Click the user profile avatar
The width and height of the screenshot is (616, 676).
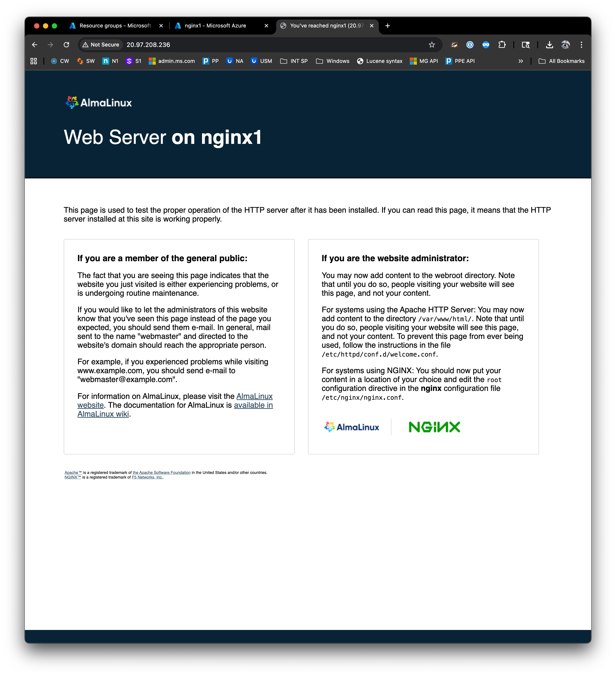(x=565, y=44)
